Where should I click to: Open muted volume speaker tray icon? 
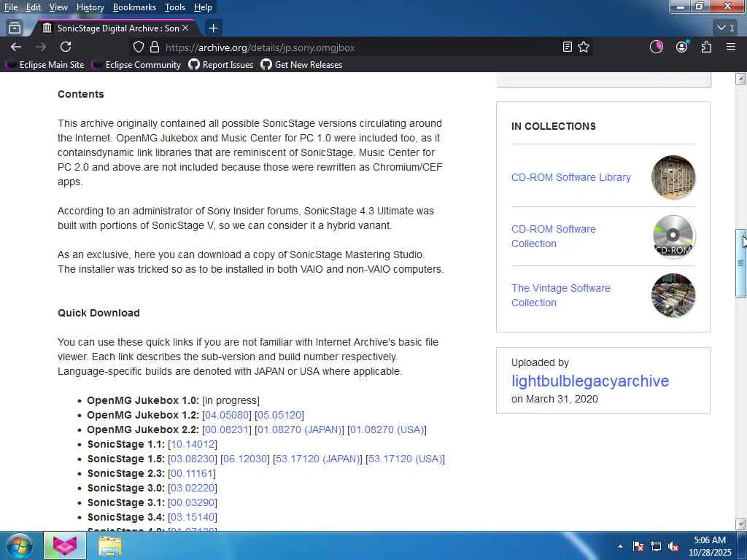coord(673,546)
